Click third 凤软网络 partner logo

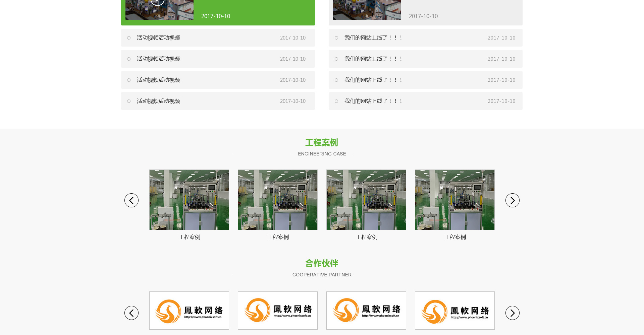tap(366, 311)
